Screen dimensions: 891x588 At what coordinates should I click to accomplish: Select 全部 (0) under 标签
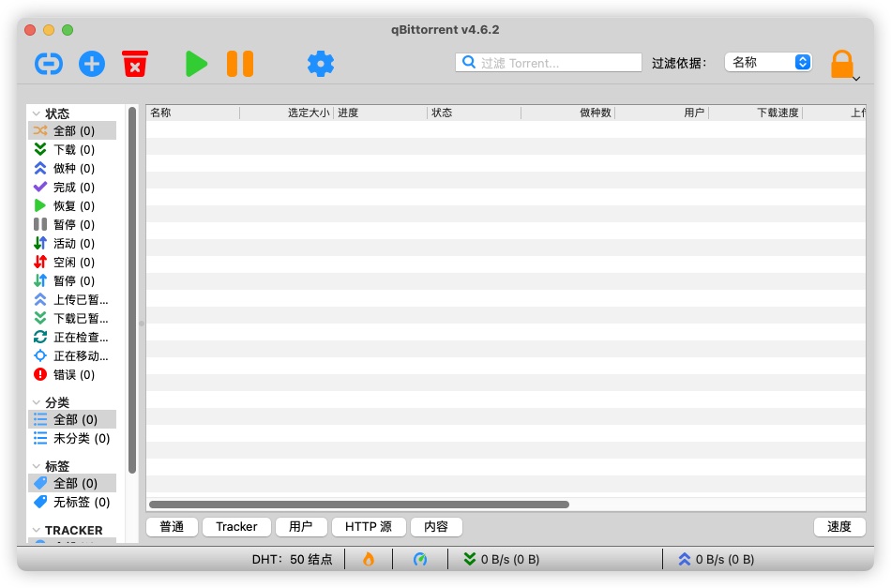(x=72, y=483)
